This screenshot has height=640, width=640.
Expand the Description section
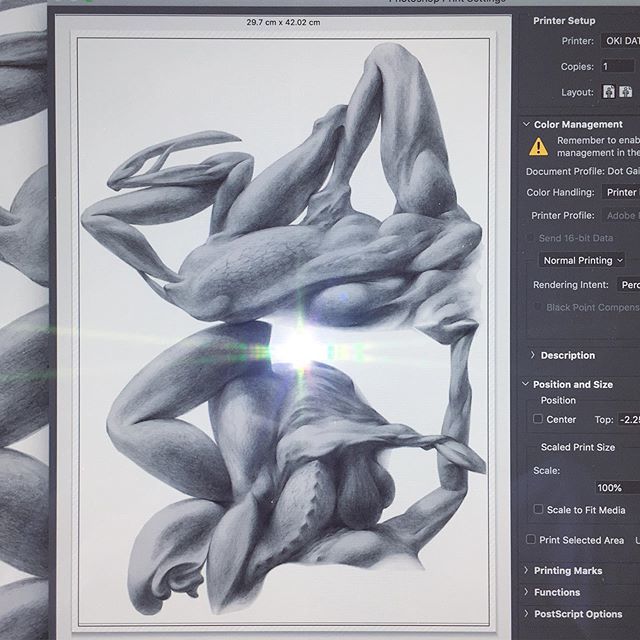pyautogui.click(x=532, y=355)
